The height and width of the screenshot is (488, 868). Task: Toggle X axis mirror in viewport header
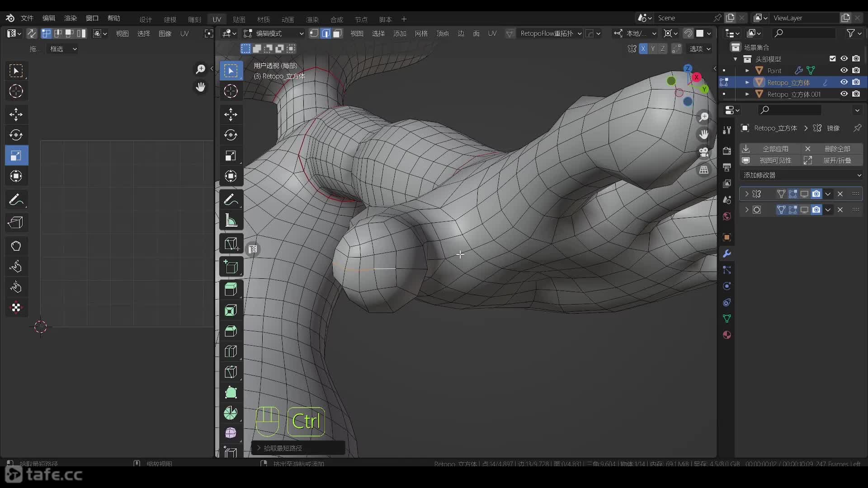643,49
